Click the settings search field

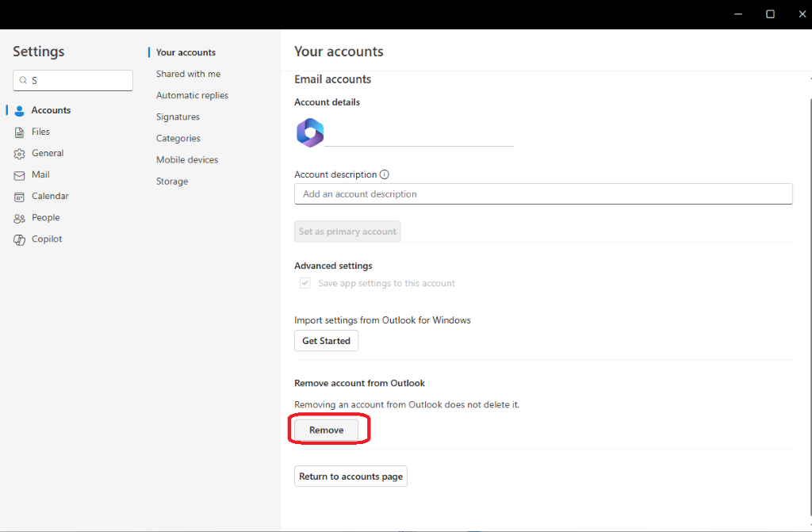pos(73,80)
